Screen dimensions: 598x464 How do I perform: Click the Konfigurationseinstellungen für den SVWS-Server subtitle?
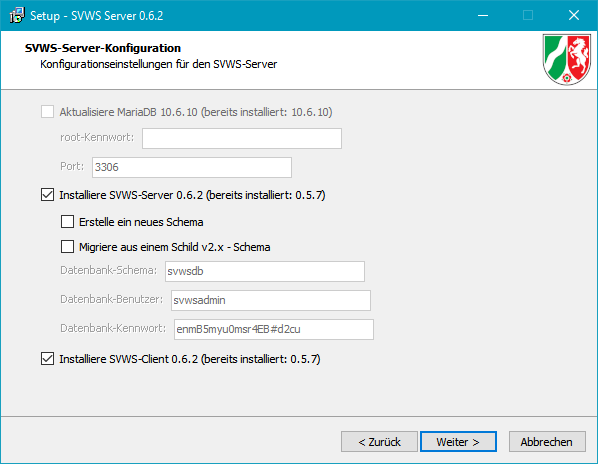click(159, 64)
